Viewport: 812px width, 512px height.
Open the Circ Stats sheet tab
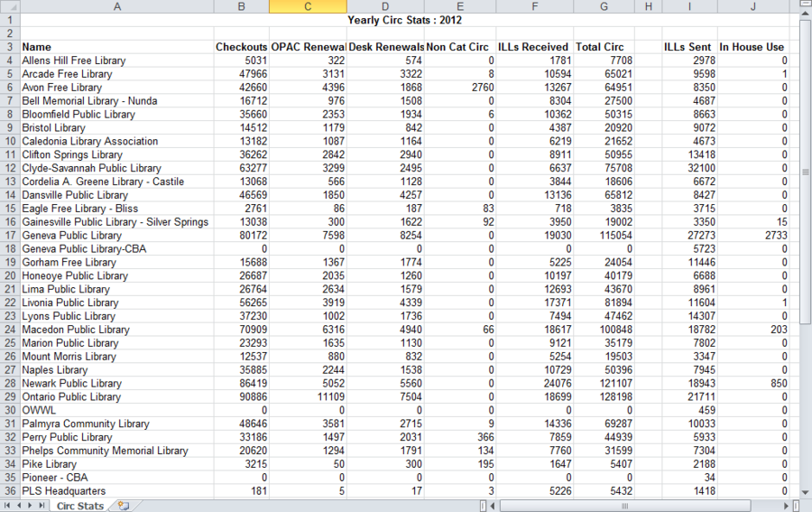pyautogui.click(x=80, y=506)
